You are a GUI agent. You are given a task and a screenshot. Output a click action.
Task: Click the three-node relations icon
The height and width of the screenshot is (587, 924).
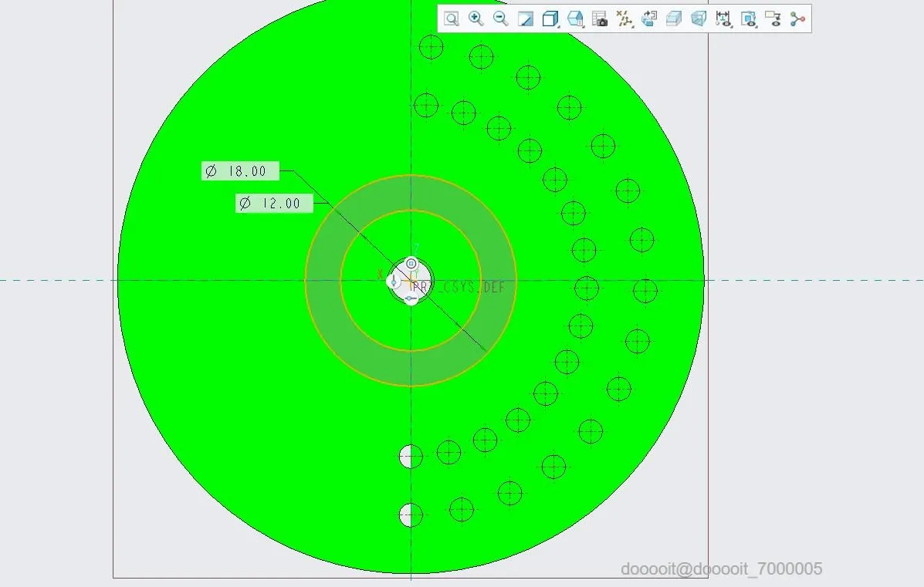click(798, 19)
